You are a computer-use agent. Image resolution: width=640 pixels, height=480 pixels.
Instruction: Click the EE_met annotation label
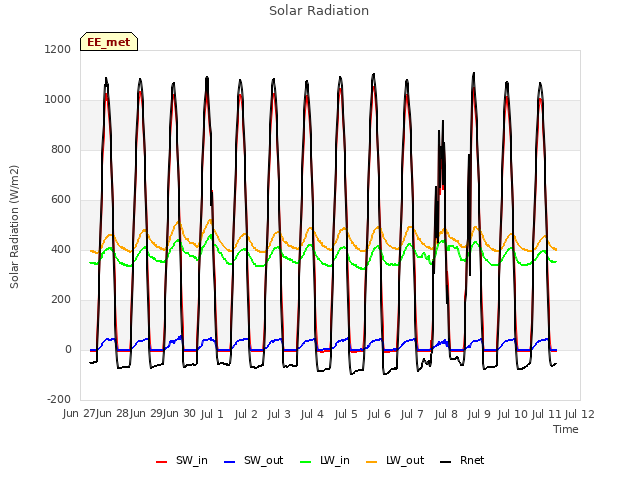click(x=109, y=42)
